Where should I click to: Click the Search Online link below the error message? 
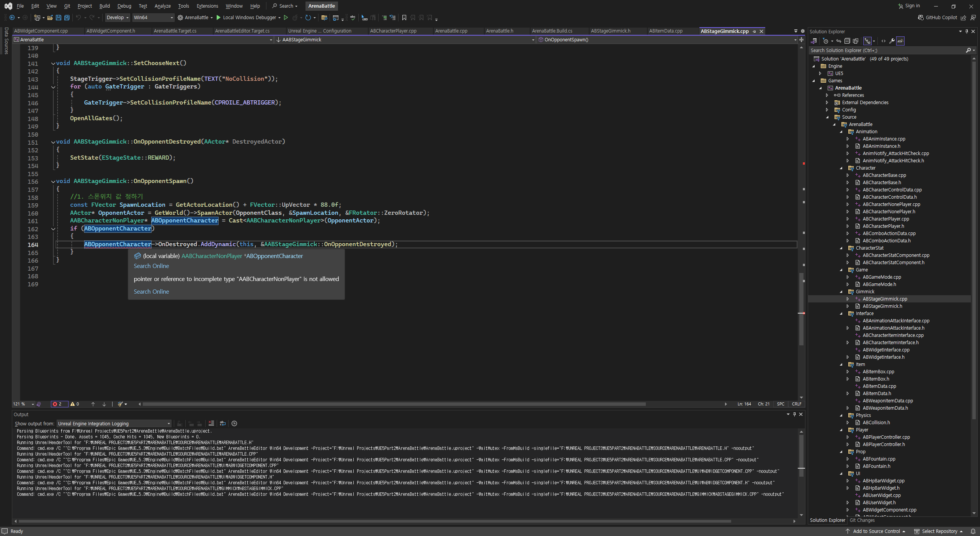(151, 292)
